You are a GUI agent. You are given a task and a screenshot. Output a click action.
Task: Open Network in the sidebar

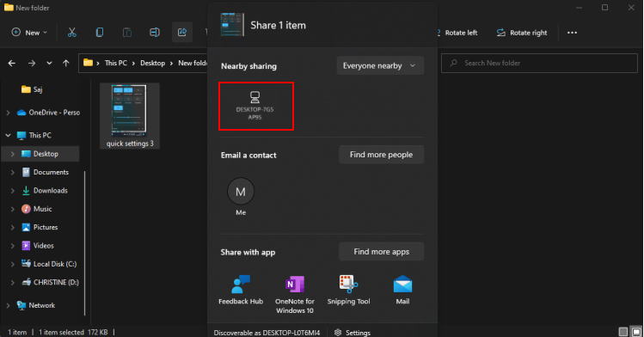36,305
